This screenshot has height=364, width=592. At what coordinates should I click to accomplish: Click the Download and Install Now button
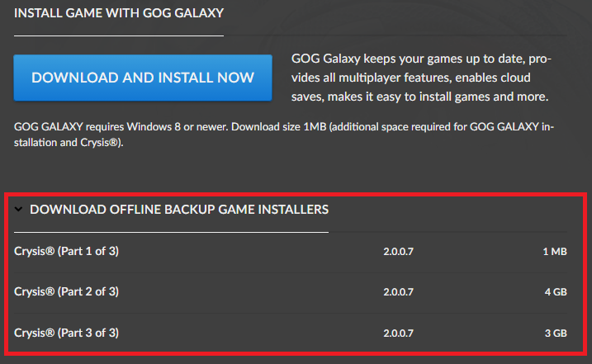(x=143, y=78)
